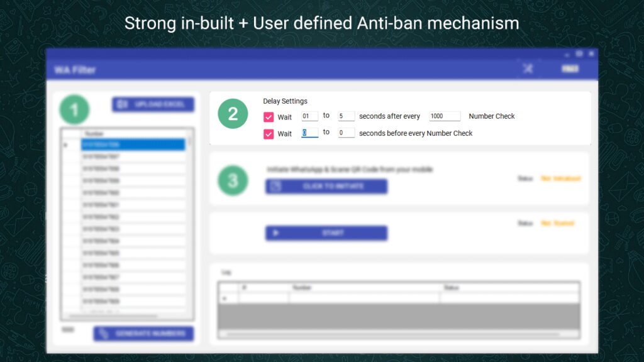Click the green step 2 circle
Viewport: 644px width, 362px height.
coord(233,114)
